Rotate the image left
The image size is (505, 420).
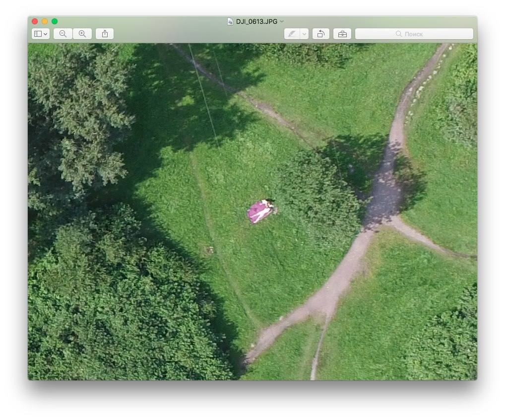[321, 34]
